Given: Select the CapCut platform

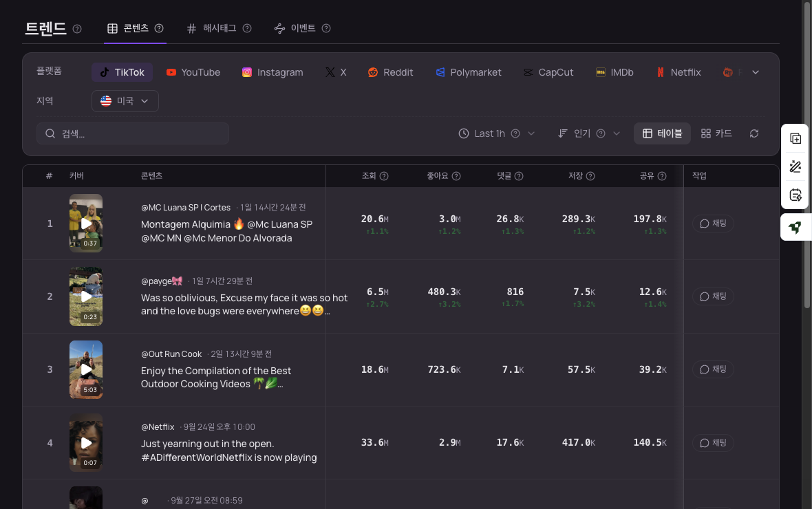Looking at the screenshot, I should (548, 72).
